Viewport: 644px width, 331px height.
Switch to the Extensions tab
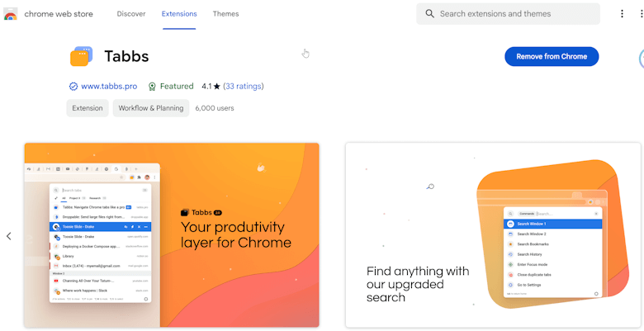179,14
